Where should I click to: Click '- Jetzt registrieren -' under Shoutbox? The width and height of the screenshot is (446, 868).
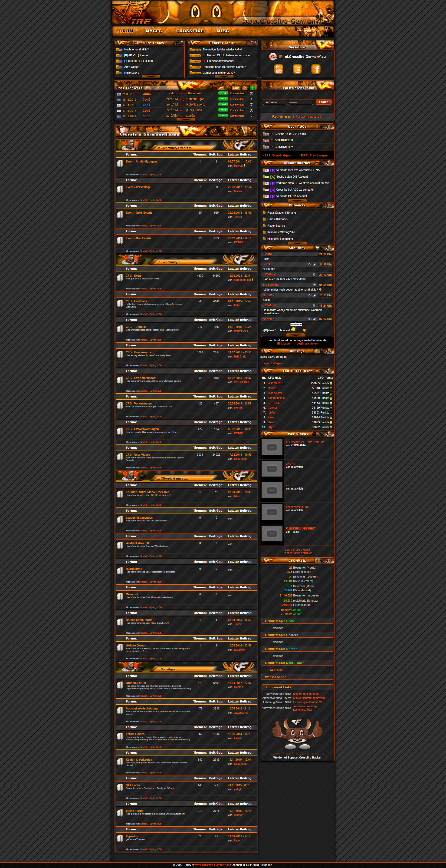[307, 344]
